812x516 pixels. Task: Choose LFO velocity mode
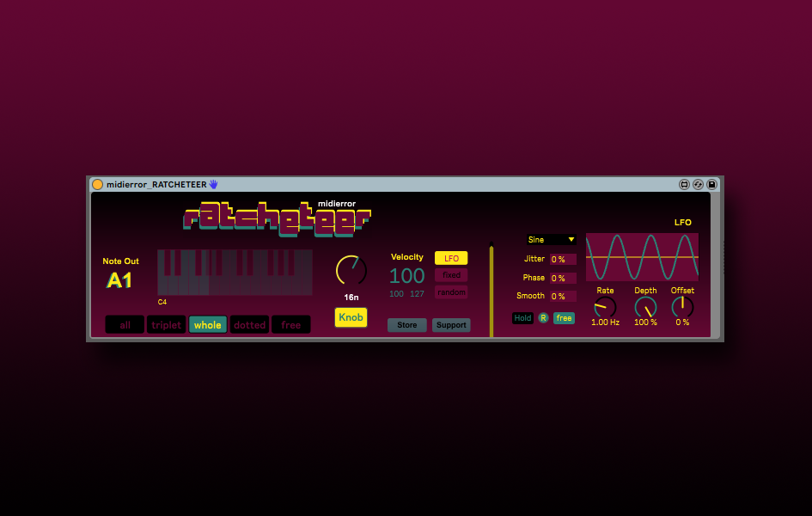451,258
